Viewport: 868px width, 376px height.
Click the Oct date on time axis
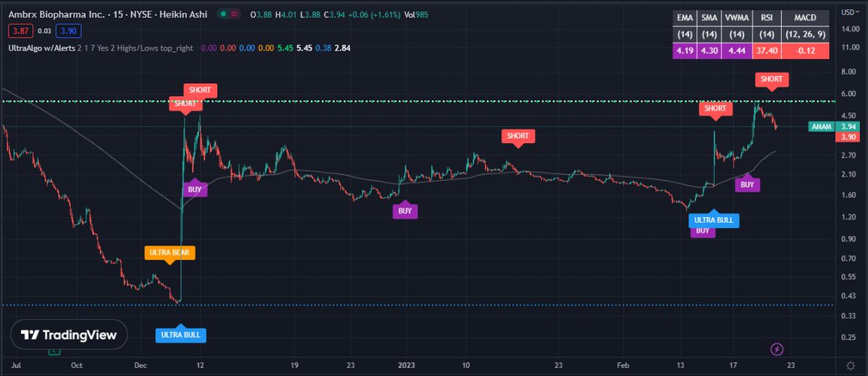coord(77,367)
